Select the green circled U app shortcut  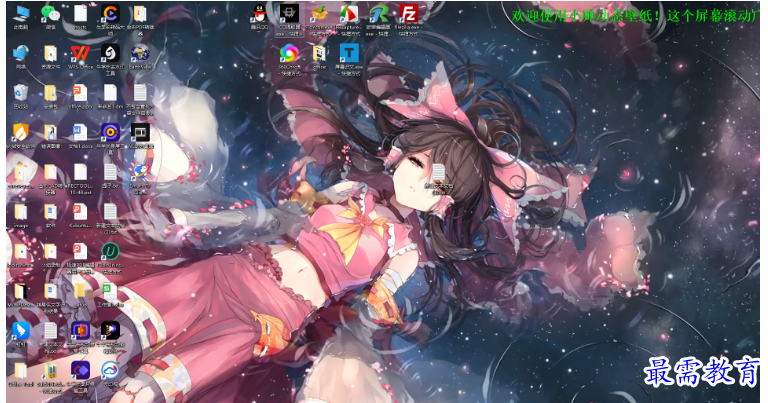coord(110,252)
